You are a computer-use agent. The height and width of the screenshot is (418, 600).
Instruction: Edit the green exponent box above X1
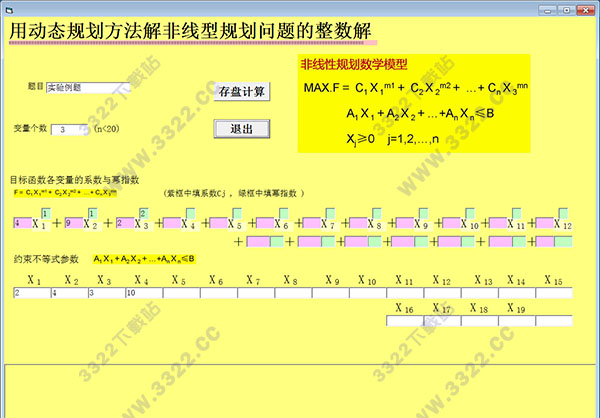tap(46, 214)
